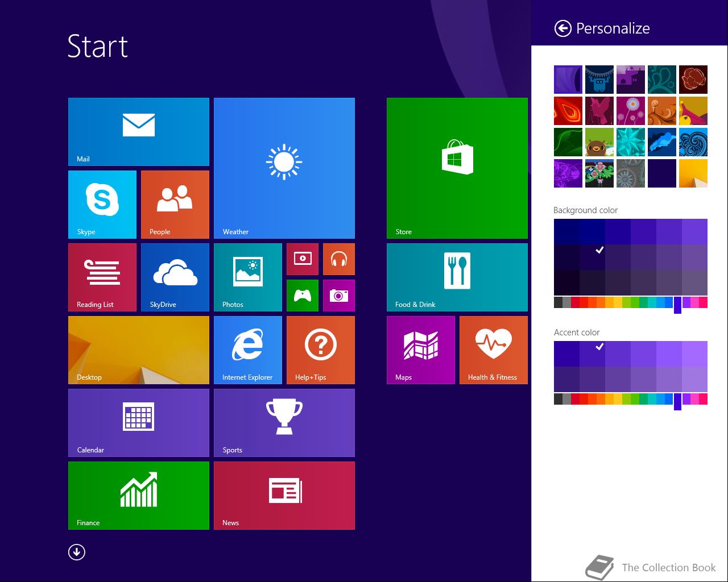
Task: Choose the blue robot background pattern
Action: tap(599, 80)
